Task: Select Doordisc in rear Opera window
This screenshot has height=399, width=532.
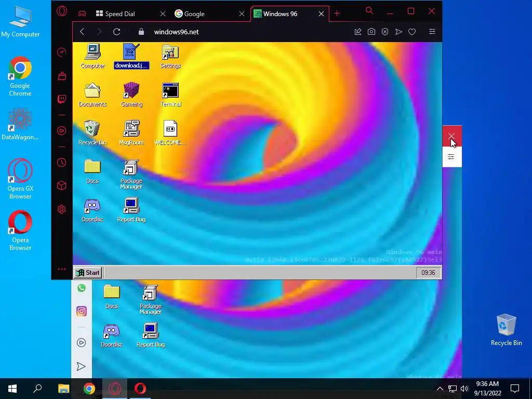Action: tap(112, 335)
